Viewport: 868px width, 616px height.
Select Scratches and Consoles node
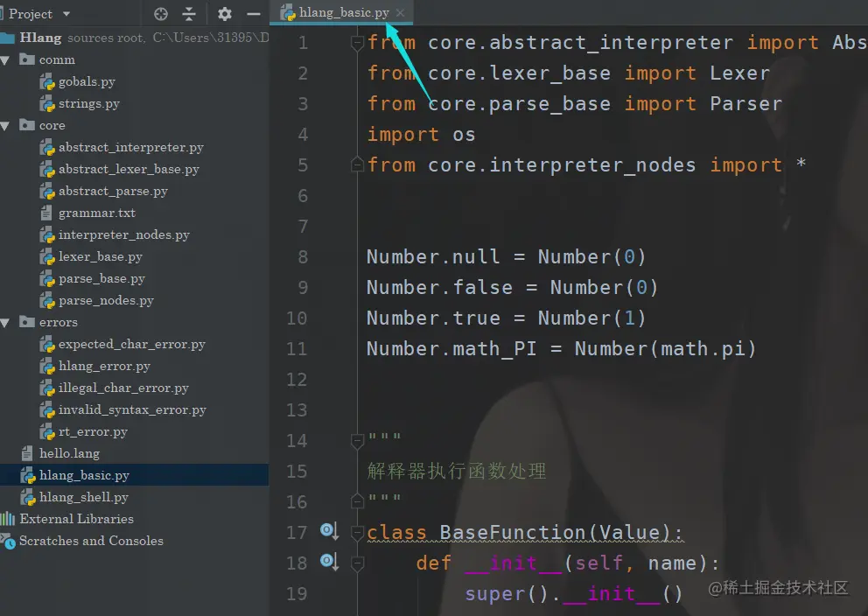point(91,541)
